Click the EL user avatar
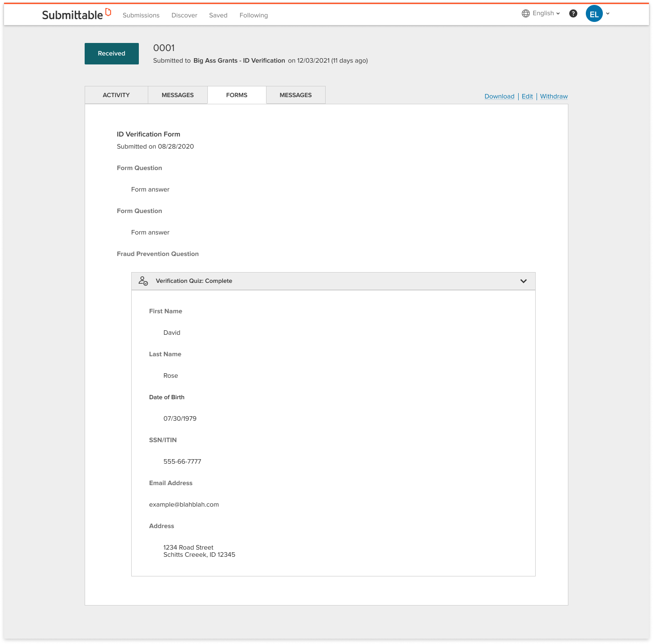This screenshot has height=644, width=653. [x=594, y=13]
